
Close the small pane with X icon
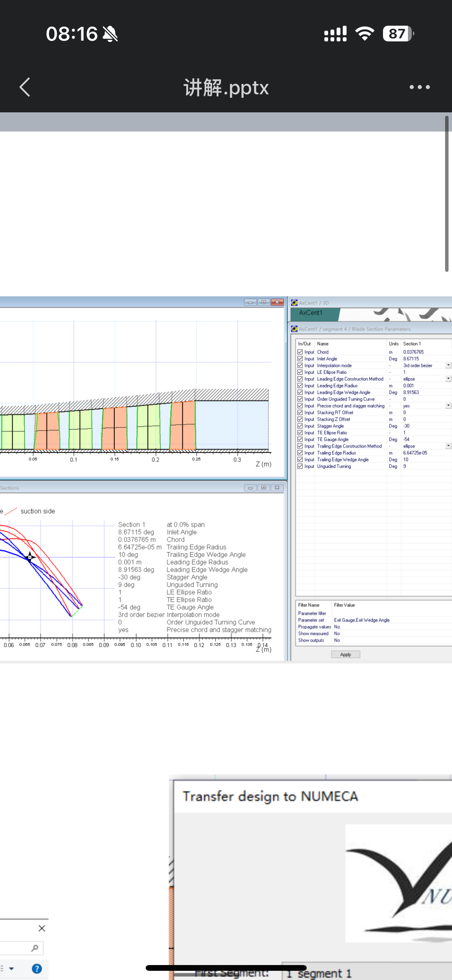42,928
